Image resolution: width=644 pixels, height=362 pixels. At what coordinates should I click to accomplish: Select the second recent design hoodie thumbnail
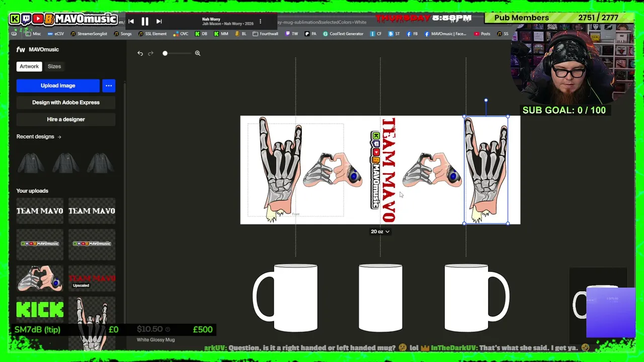pos(66,164)
